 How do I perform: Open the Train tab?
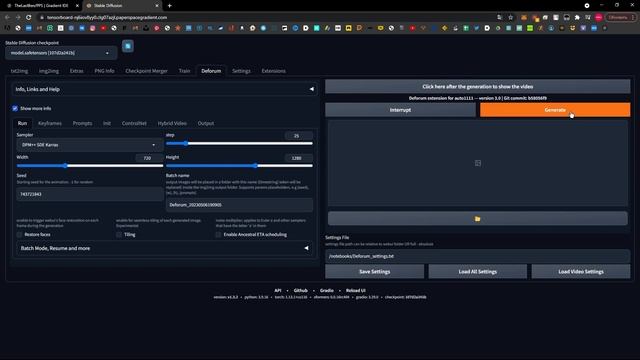(x=184, y=71)
